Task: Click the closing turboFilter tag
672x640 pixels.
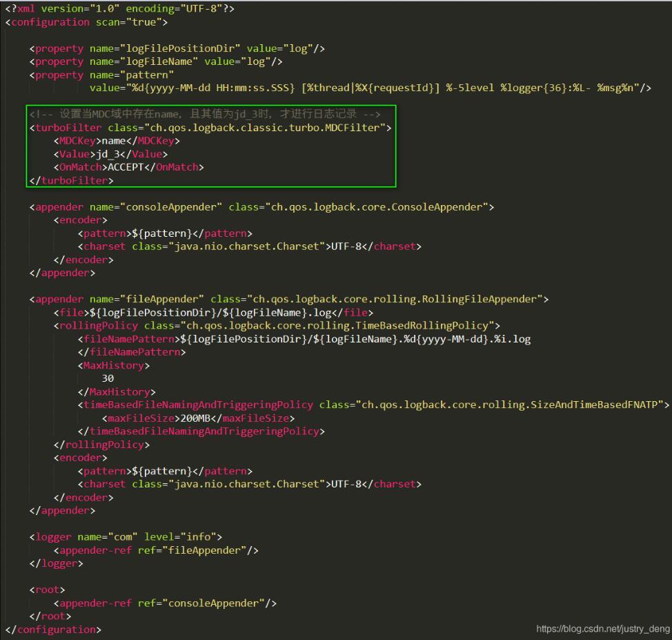Action: pos(70,181)
